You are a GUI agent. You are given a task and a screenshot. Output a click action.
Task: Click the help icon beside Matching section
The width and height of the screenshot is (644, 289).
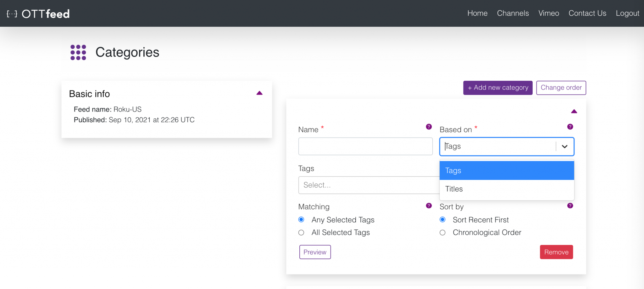coord(429,206)
